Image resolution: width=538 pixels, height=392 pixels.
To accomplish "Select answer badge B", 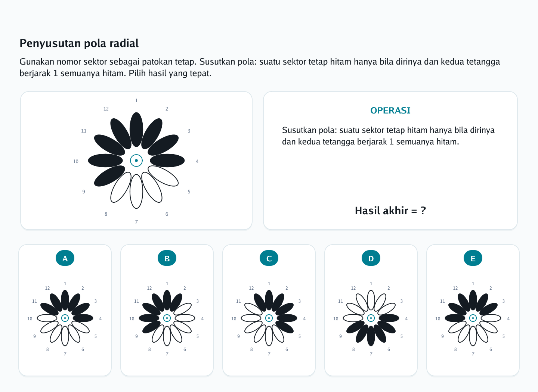I will [167, 258].
